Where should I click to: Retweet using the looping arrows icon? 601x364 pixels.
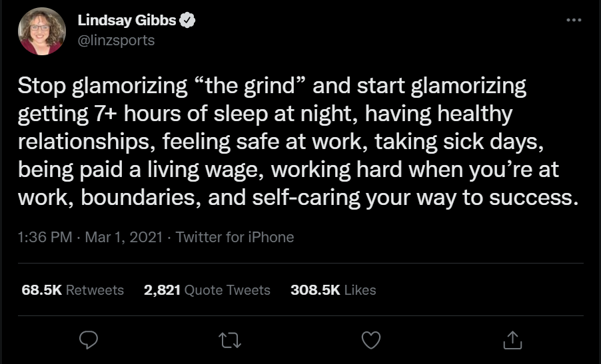(230, 340)
